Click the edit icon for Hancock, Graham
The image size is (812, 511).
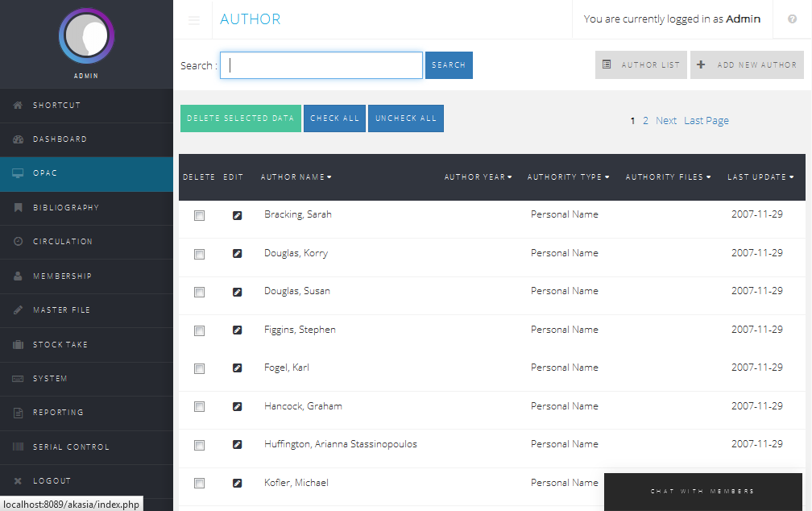click(x=237, y=407)
